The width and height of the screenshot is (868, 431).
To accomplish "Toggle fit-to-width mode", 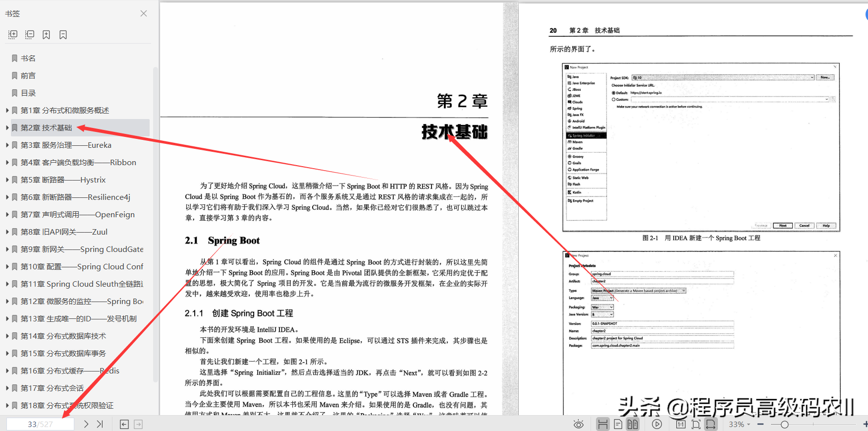I will pyautogui.click(x=711, y=424).
